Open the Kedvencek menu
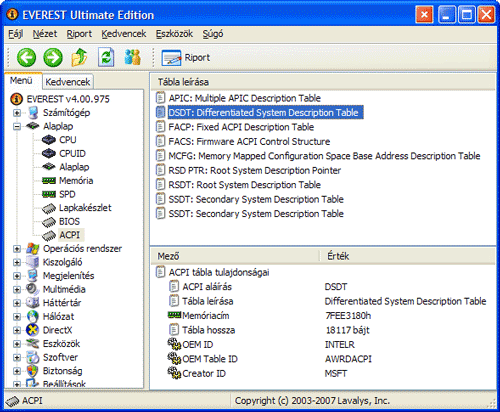The height and width of the screenshot is (412, 500). pyautogui.click(x=124, y=34)
